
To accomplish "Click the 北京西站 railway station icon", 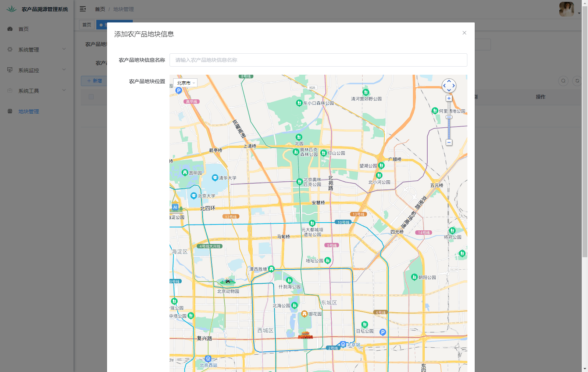I will click(x=208, y=359).
